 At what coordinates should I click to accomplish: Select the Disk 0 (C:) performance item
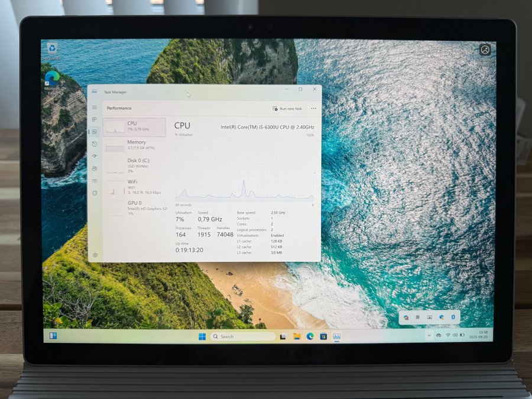point(135,166)
